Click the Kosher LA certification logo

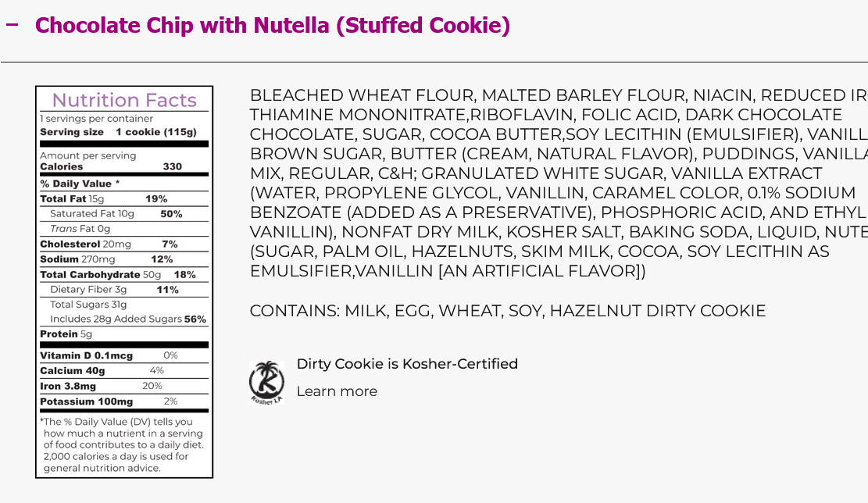coord(266,381)
